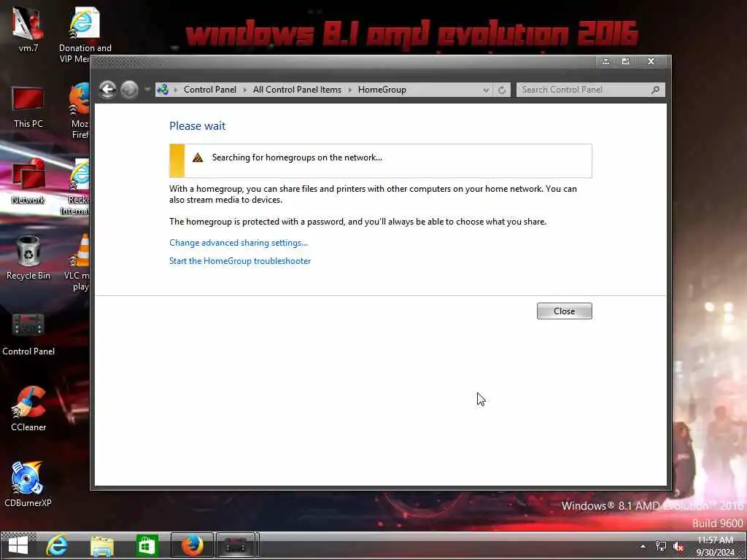Expand the chevron after Control Panel breadcrumb
This screenshot has width=747, height=560.
[x=245, y=90]
